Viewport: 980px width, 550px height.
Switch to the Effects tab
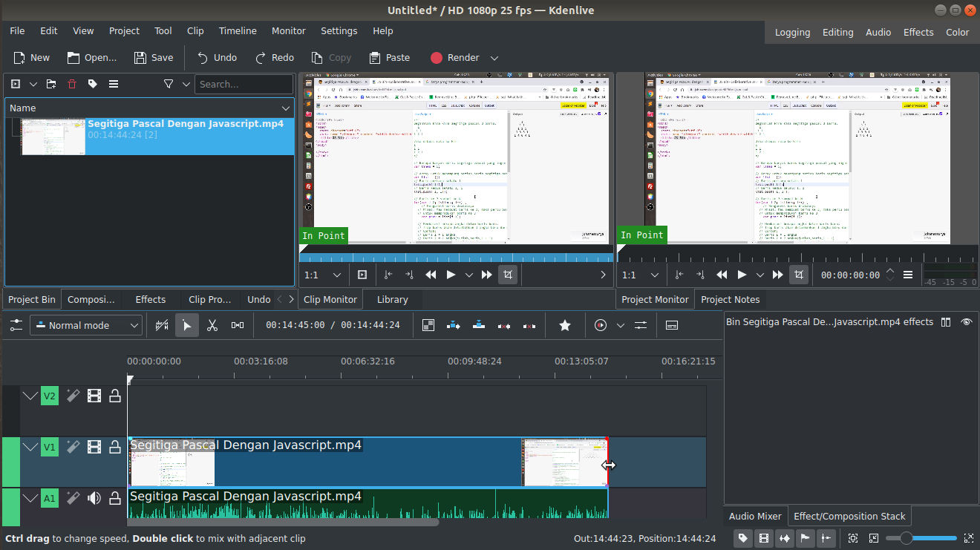click(x=150, y=299)
